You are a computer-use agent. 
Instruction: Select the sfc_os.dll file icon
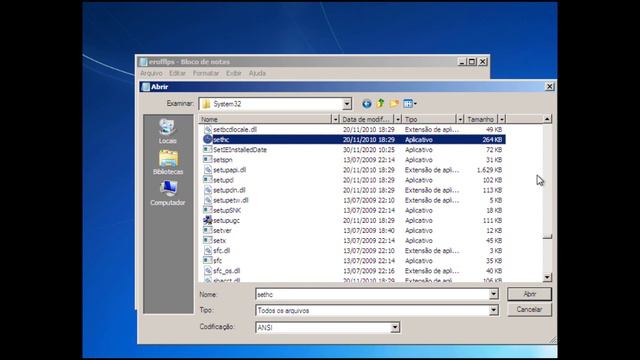207,271
